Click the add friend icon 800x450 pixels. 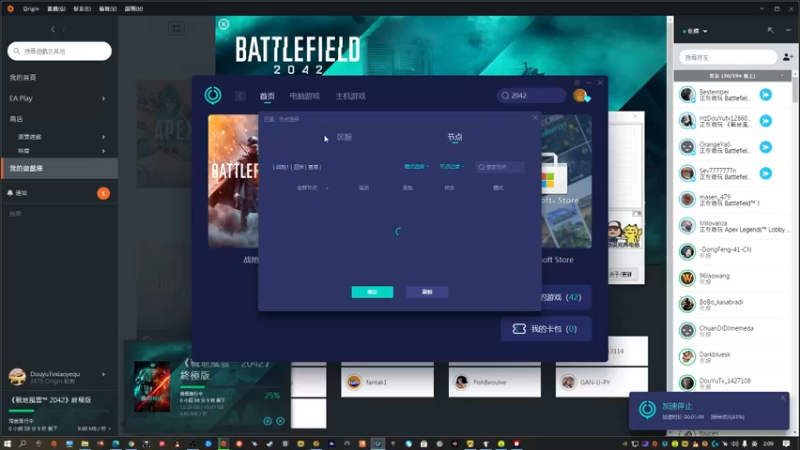pyautogui.click(x=788, y=57)
